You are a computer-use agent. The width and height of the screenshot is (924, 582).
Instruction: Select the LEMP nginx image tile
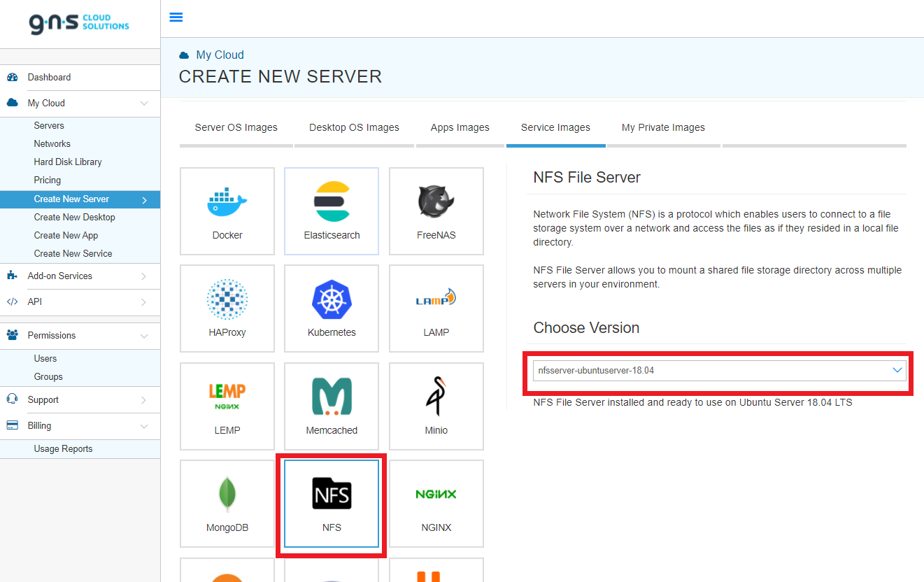[227, 406]
